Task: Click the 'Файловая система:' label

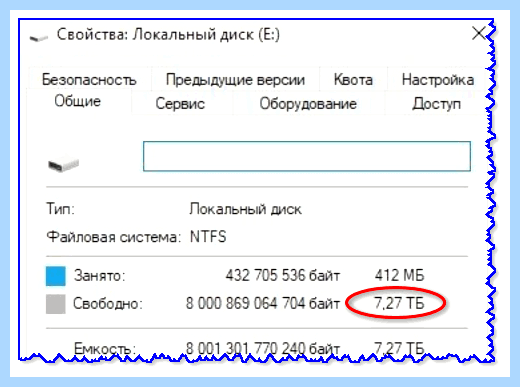Action: coord(113,237)
